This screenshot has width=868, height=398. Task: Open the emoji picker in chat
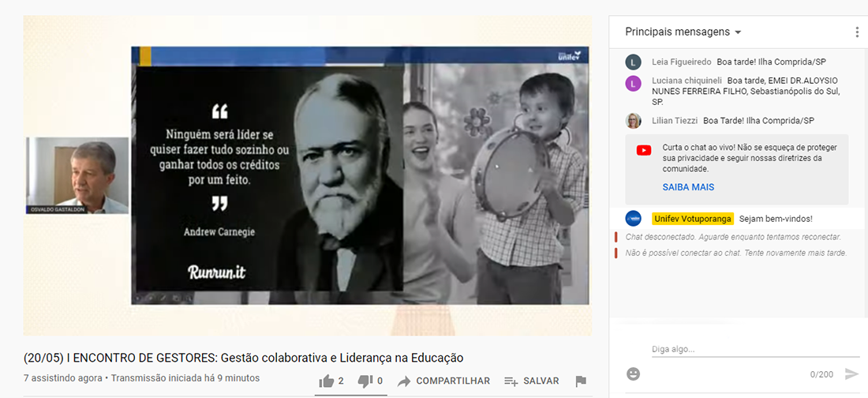(634, 374)
